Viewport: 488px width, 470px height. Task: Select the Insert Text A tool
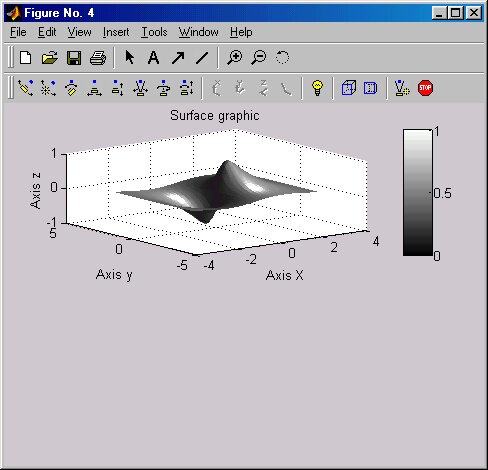point(153,58)
